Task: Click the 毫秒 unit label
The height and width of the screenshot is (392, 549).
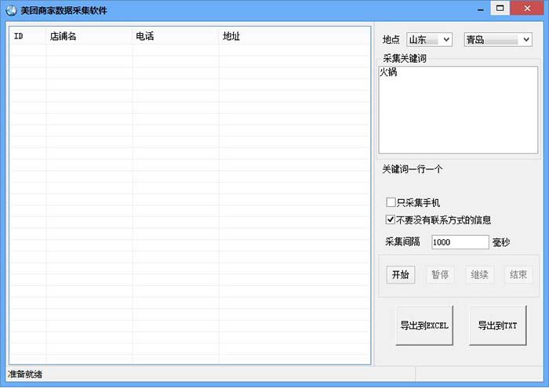Action: [501, 242]
